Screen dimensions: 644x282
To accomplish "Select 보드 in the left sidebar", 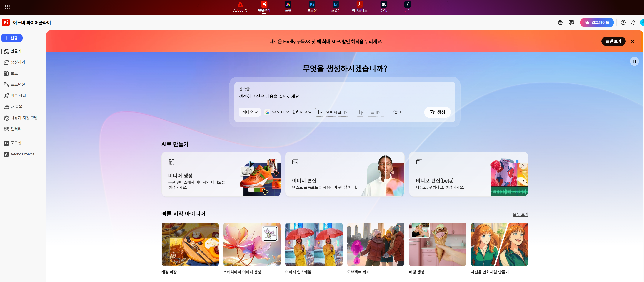I will pos(14,73).
